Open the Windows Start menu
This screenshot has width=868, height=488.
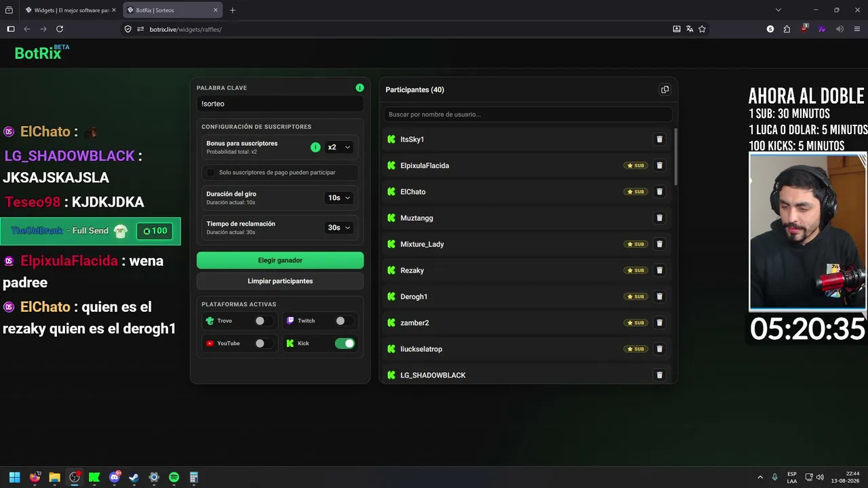[x=14, y=477]
